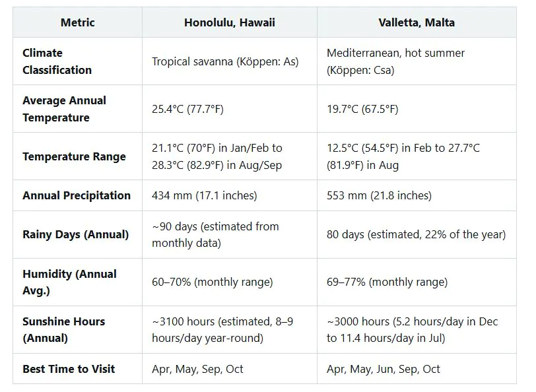Click the ~3000 hours sunshine cell
Viewport: 536px width, 392px height.
pyautogui.click(x=412, y=329)
